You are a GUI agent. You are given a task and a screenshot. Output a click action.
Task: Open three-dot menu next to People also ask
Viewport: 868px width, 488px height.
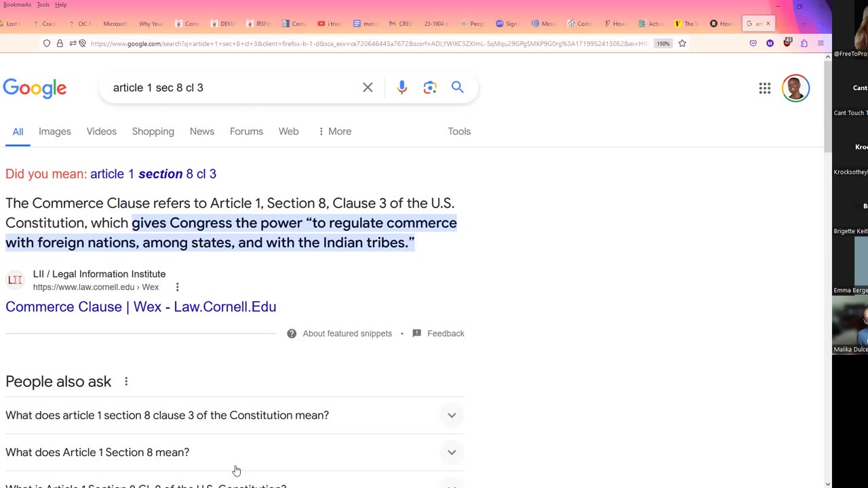126,382
